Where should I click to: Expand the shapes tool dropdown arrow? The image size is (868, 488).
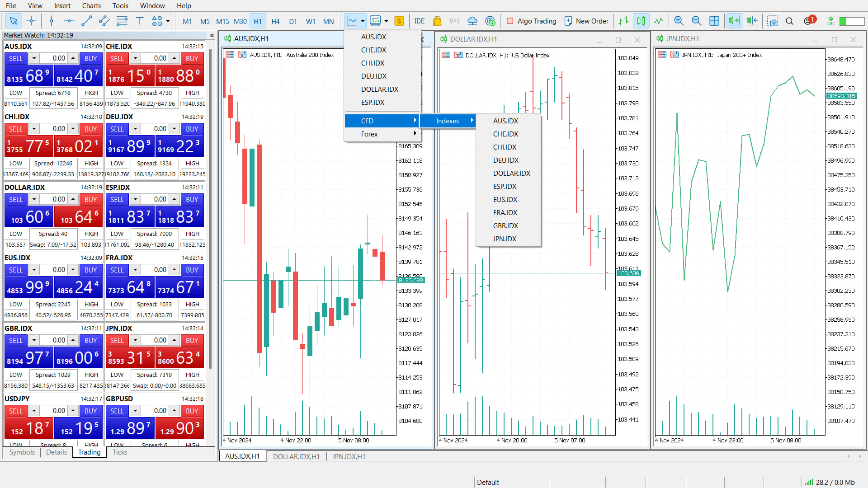pos(168,21)
